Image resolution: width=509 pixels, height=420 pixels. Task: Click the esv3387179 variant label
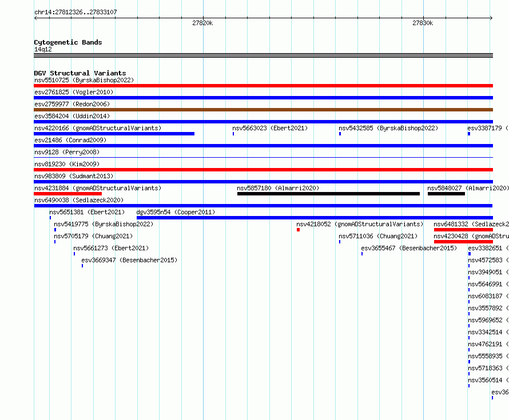(488, 128)
